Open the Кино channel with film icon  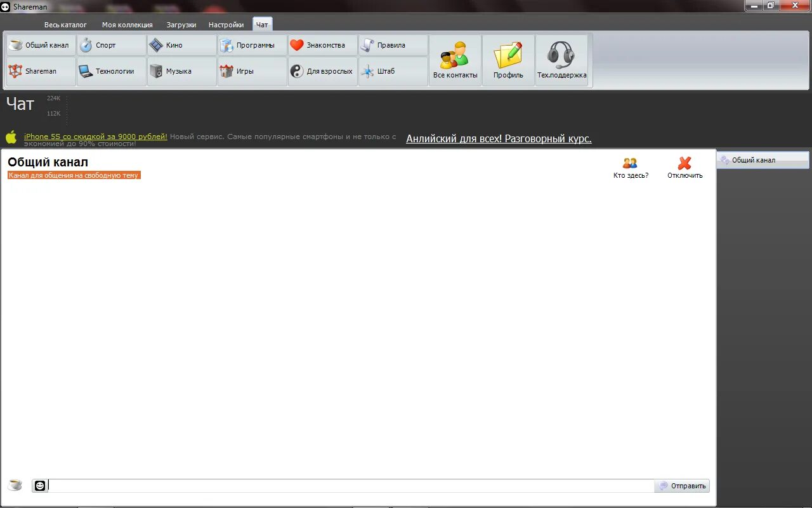[x=182, y=45]
